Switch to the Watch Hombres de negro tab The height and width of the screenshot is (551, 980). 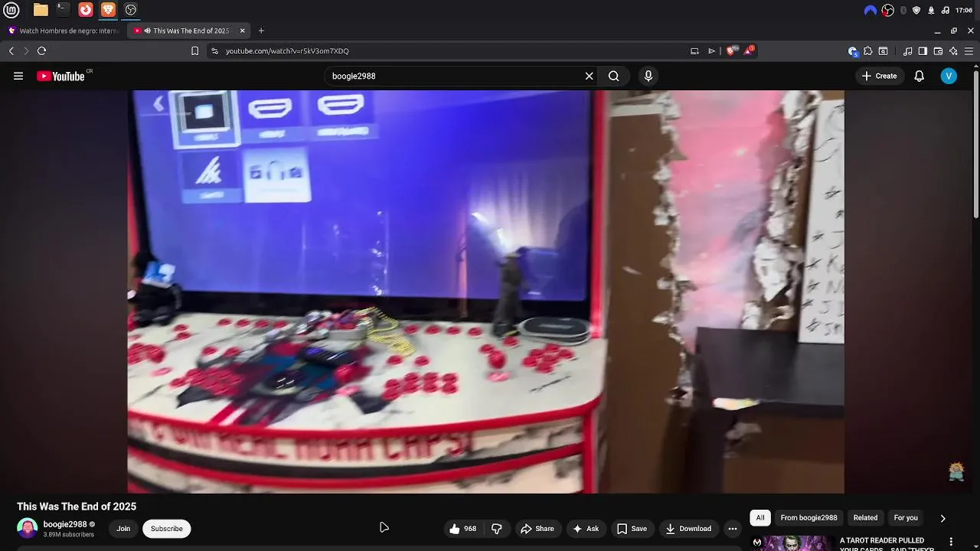coord(63,31)
